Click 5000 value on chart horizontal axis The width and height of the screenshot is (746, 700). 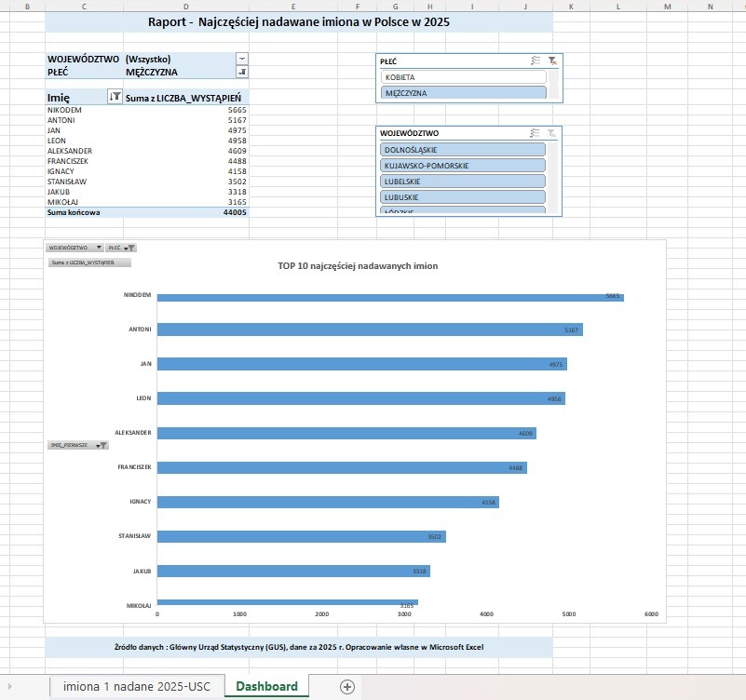click(x=568, y=614)
